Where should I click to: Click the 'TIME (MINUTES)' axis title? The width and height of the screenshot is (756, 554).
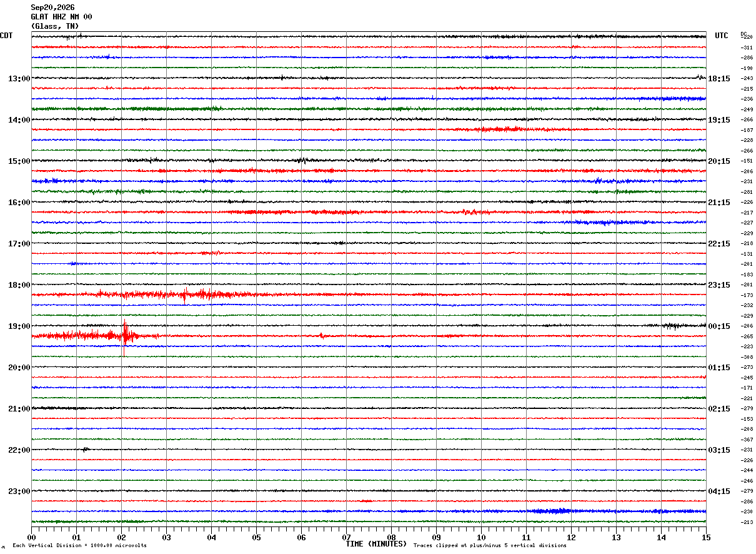376,544
